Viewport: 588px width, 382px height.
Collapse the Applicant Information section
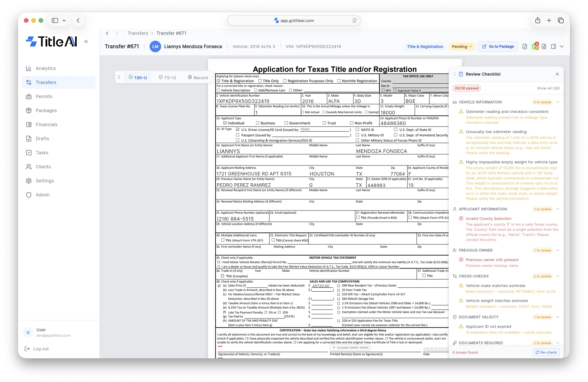click(x=558, y=209)
